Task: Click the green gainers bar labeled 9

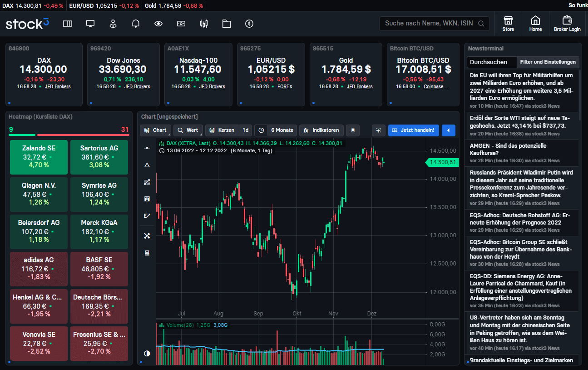Action: pyautogui.click(x=22, y=135)
